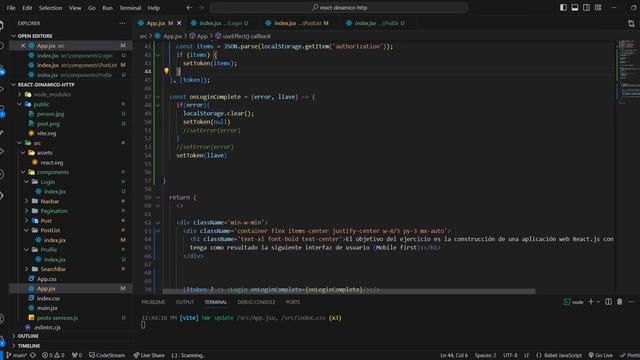
Task: Start Go Live server
Action: tap(600, 355)
